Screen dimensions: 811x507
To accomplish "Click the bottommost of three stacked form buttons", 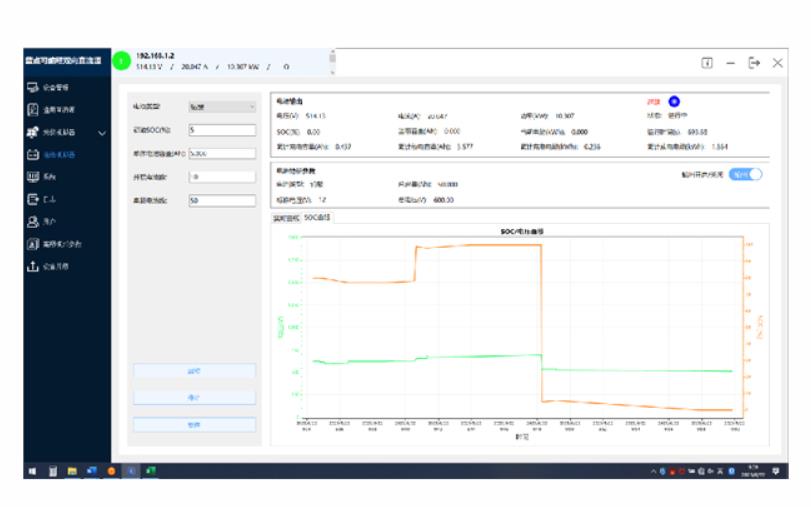I will point(194,425).
